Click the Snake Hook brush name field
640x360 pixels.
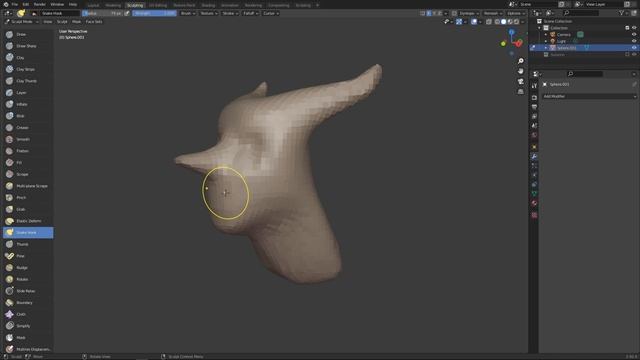click(x=60, y=13)
